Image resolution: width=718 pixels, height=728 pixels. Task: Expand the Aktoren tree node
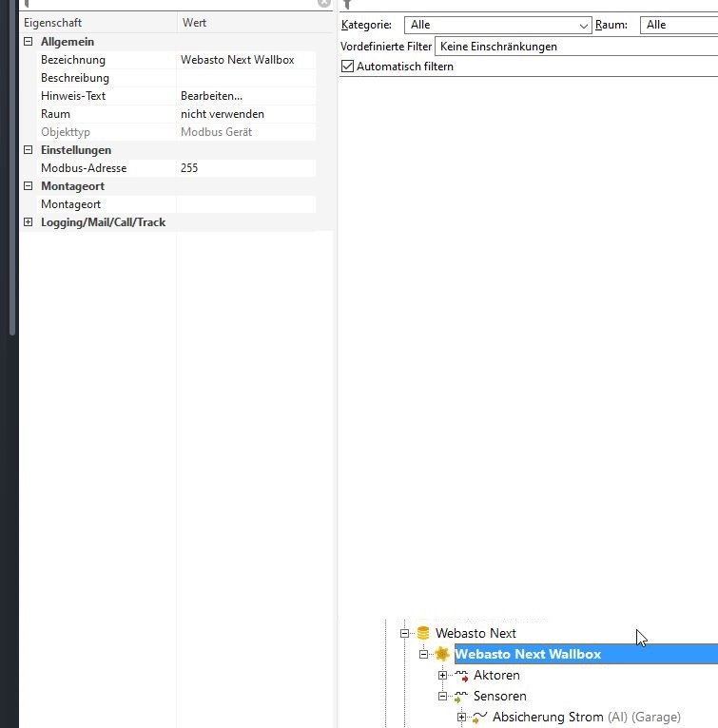(x=442, y=675)
